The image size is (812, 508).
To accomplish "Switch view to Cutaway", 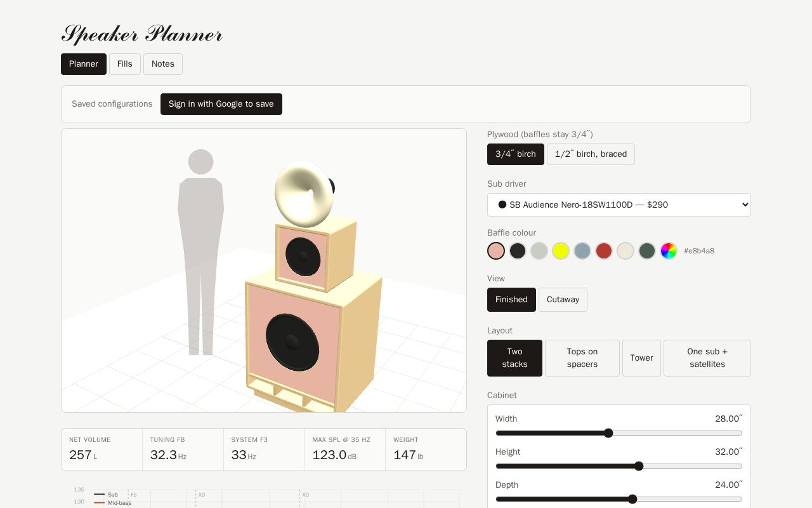I will pos(563,300).
